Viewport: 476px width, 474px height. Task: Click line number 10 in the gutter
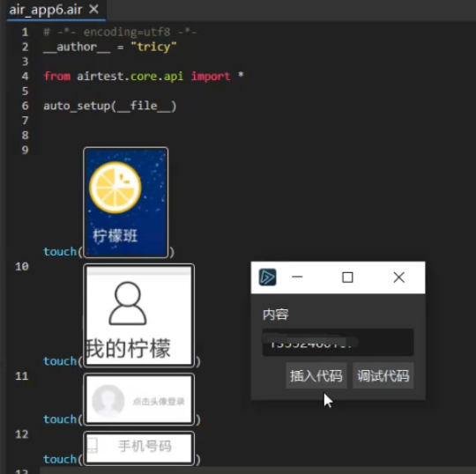[22, 266]
